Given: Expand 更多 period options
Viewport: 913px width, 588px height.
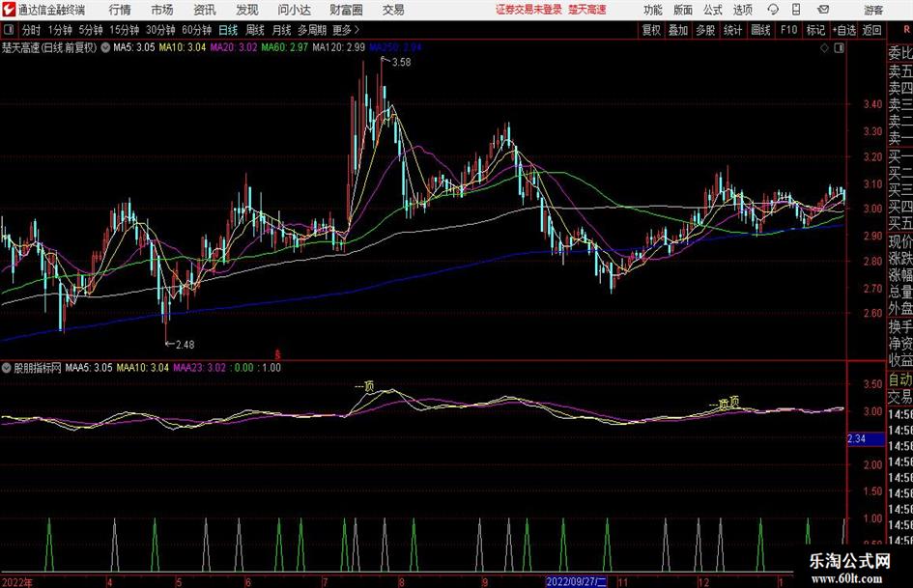Looking at the screenshot, I should [x=346, y=30].
